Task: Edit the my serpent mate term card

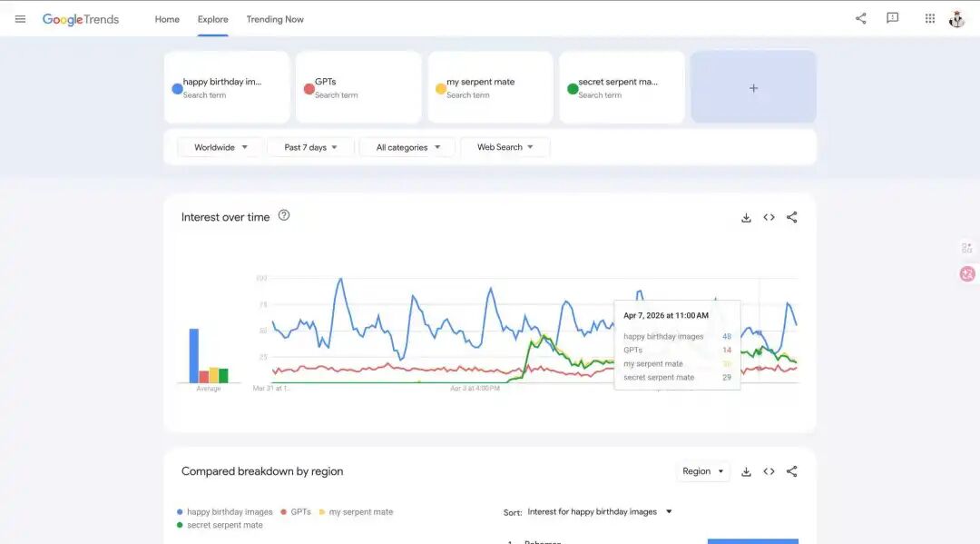Action: click(491, 87)
